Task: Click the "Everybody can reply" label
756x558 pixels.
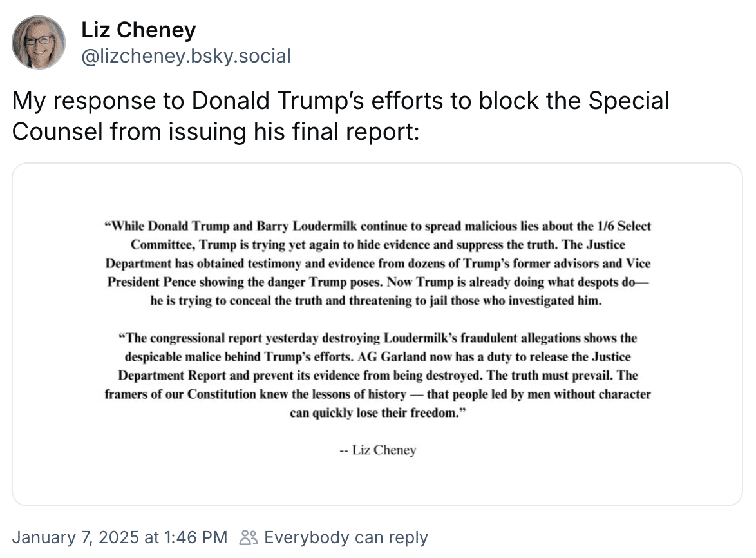Action: pos(346,537)
